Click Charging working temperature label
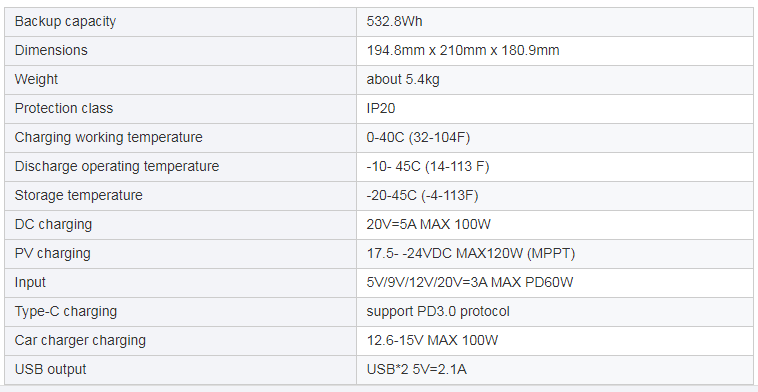Viewport: 758px width, 392px height. click(108, 137)
